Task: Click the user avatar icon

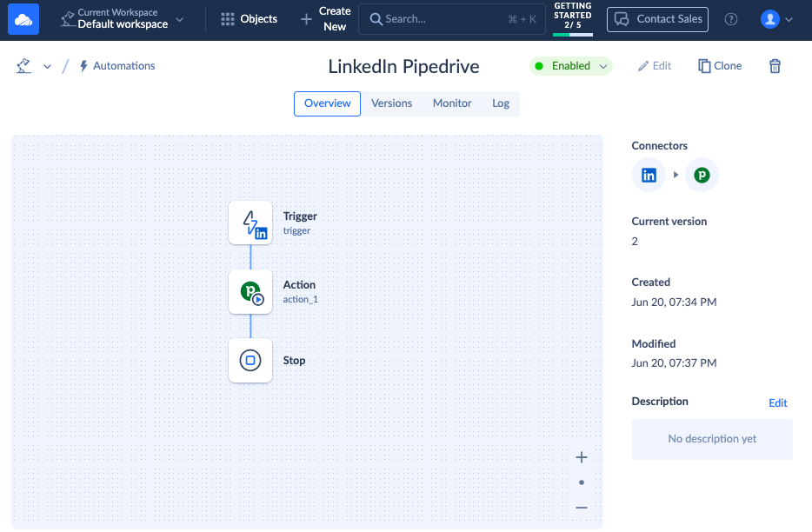Action: pyautogui.click(x=769, y=19)
